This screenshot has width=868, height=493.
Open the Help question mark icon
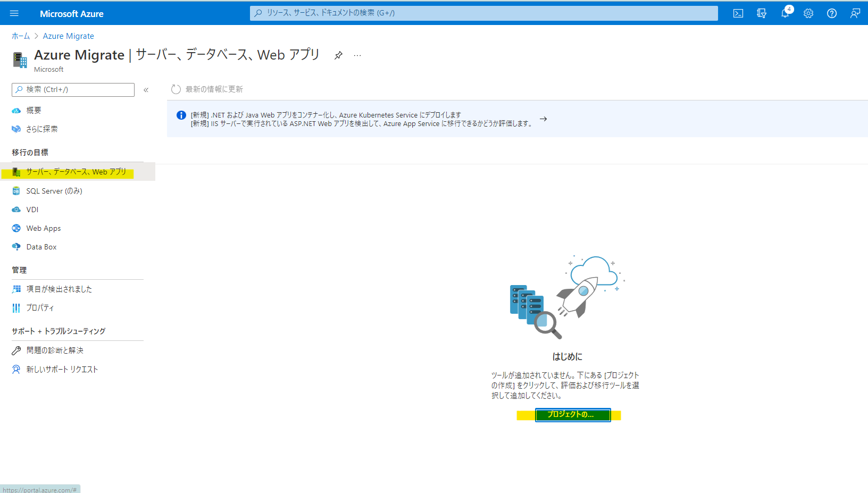pyautogui.click(x=831, y=13)
